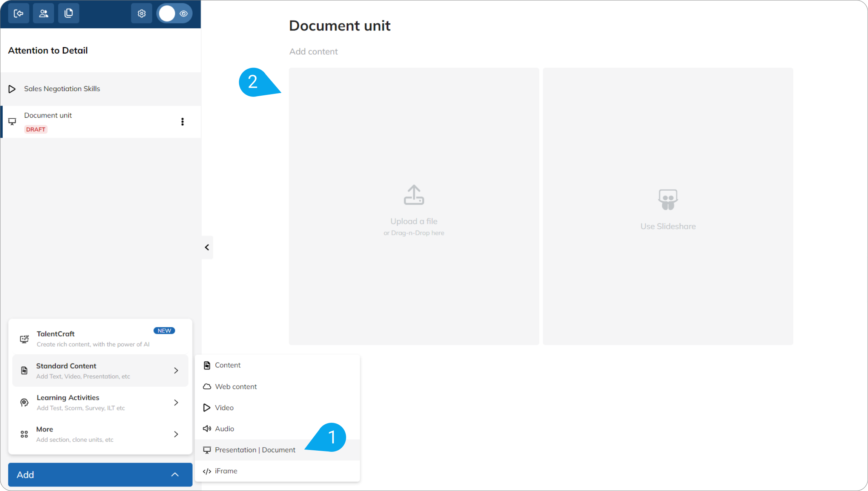Click the files copy icon in top bar
868x491 pixels.
(69, 14)
